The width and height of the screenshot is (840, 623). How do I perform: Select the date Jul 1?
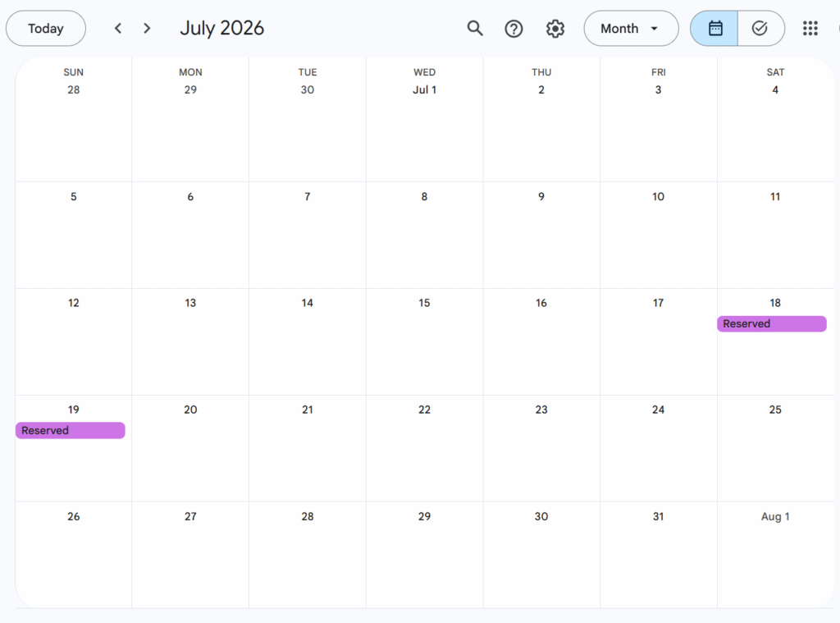pos(424,90)
